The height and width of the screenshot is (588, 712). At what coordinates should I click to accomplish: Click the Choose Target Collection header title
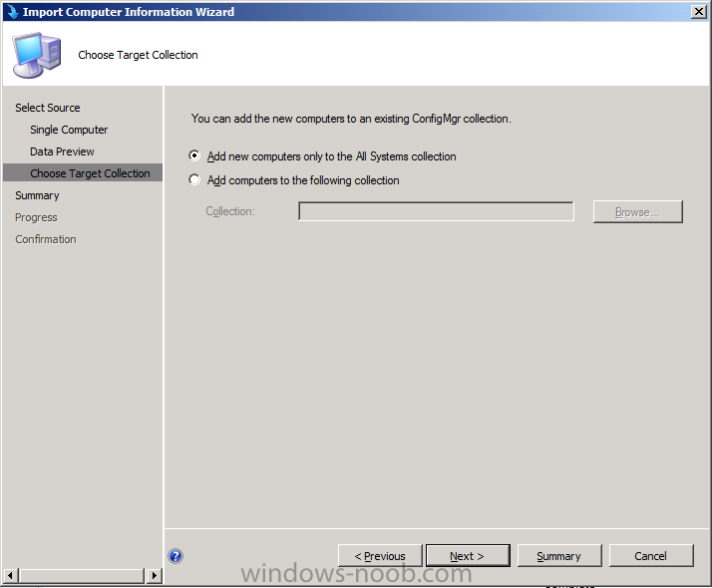click(138, 55)
